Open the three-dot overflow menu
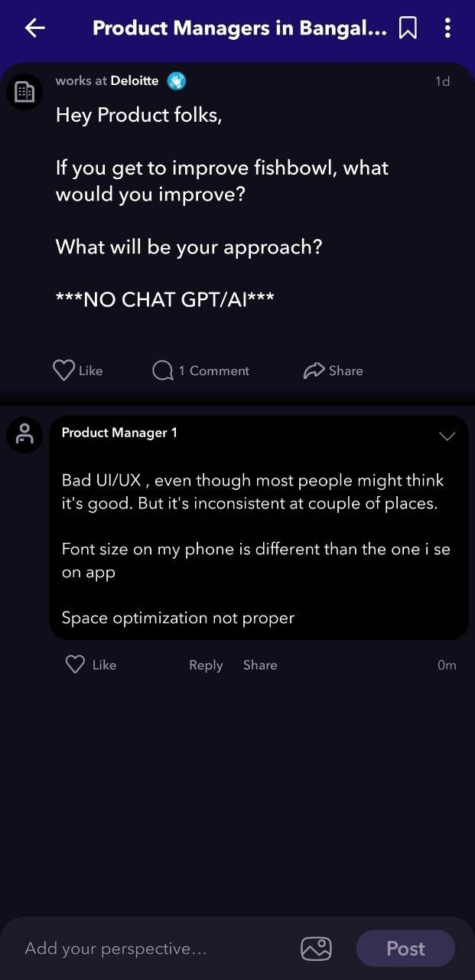 coord(447,28)
